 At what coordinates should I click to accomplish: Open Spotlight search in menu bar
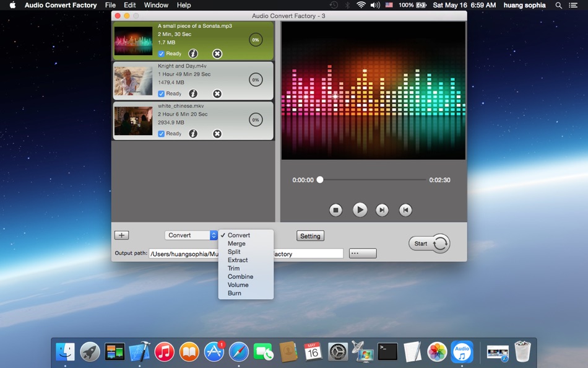[x=559, y=5]
